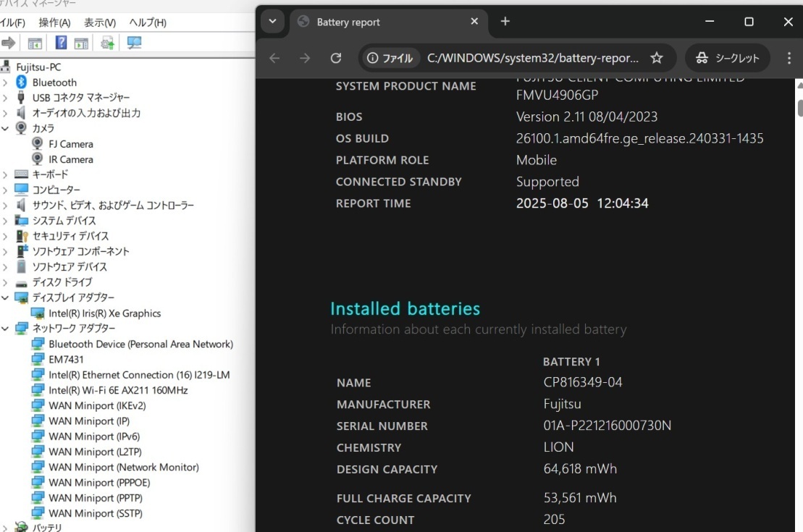Reload the battery report page
Image resolution: width=803 pixels, height=532 pixels.
(x=336, y=58)
